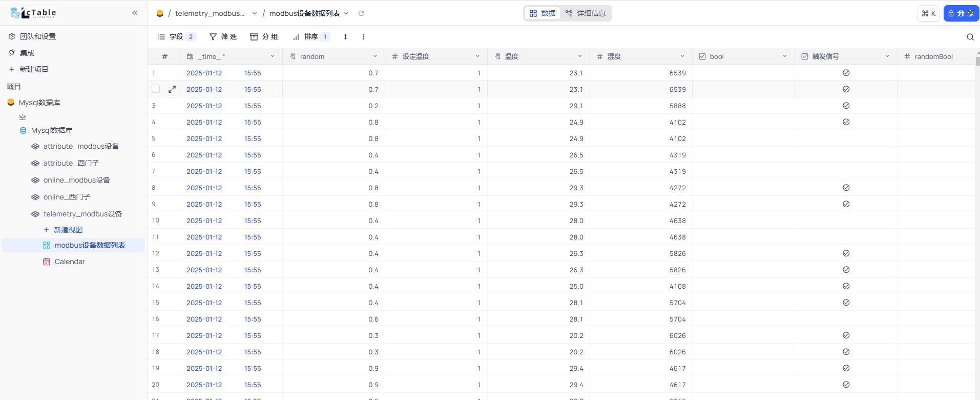The width and height of the screenshot is (980, 400).
Task: Expand row 2 with the expand-arrows icon
Action: 172,89
